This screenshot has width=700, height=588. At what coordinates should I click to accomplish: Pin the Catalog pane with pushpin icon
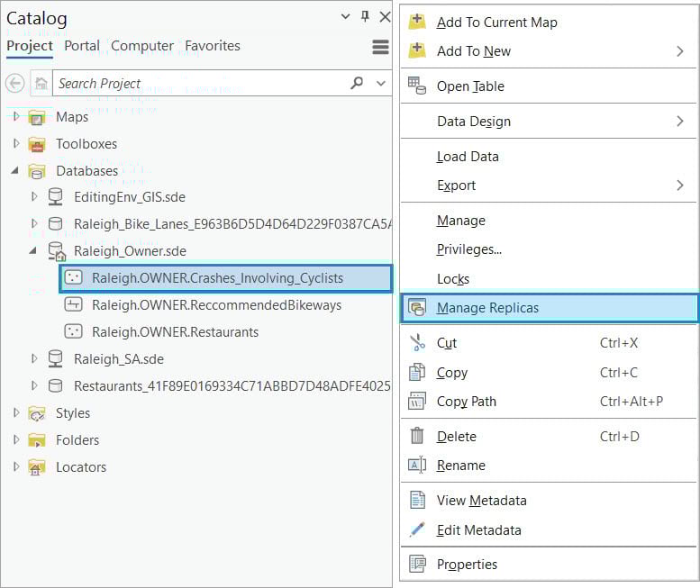tap(365, 17)
